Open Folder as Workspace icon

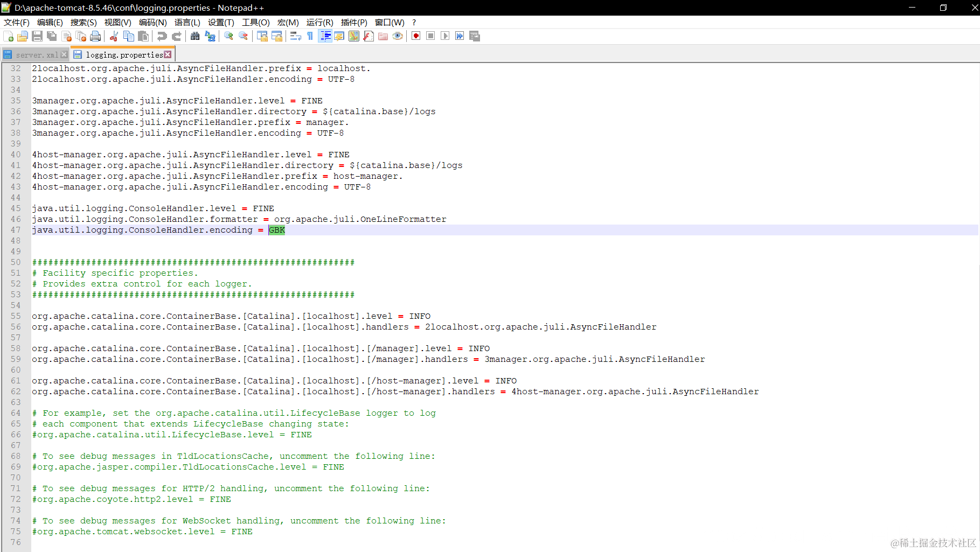click(383, 36)
